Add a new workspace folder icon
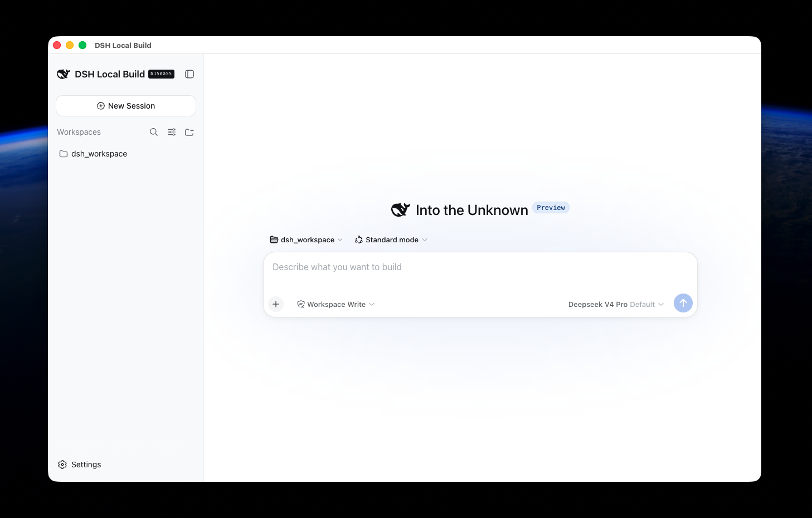Screen dimensions: 812x518 tap(189, 132)
